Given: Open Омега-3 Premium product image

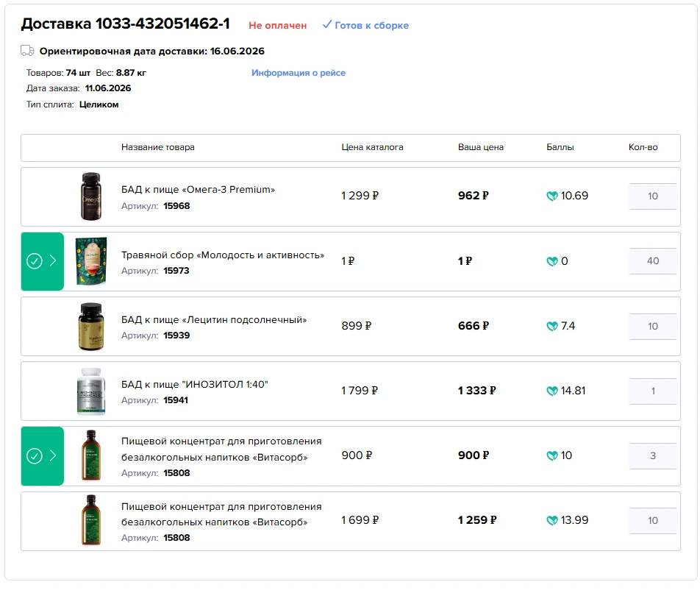Looking at the screenshot, I should click(x=91, y=196).
